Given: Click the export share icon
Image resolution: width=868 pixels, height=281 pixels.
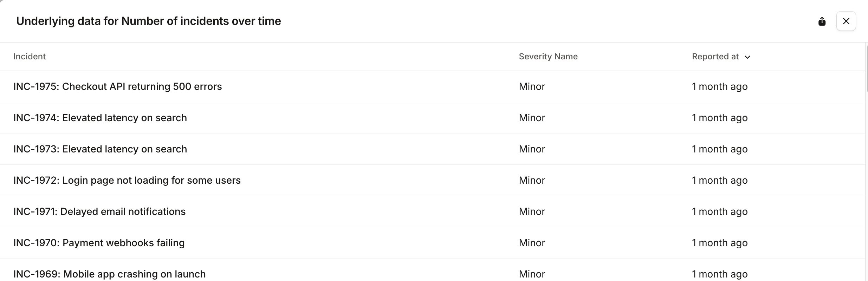Looking at the screenshot, I should pos(822,21).
